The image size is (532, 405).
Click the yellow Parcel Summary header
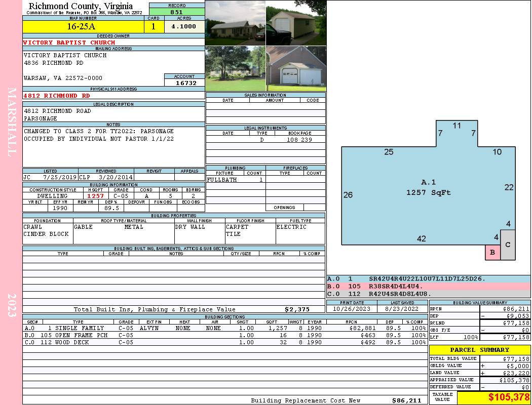pos(479,350)
